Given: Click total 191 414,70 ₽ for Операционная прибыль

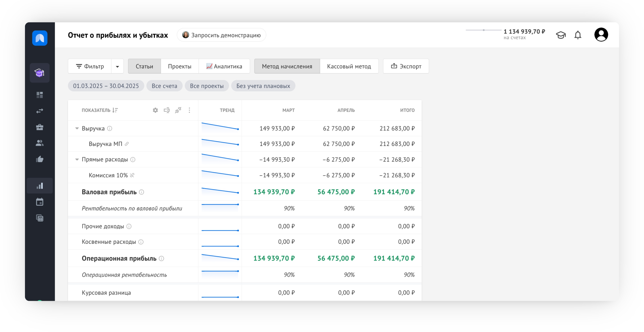Looking at the screenshot, I should pyautogui.click(x=394, y=258).
